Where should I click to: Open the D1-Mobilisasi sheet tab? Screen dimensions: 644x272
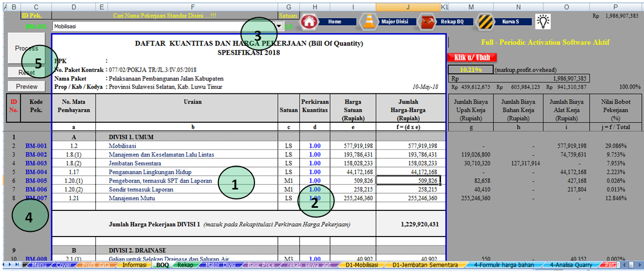(x=362, y=265)
